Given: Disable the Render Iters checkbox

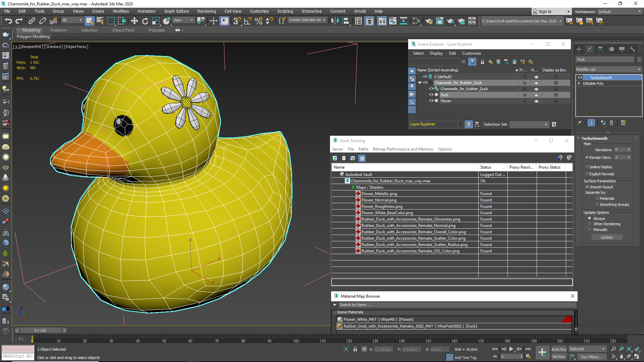Looking at the screenshot, I should (587, 158).
